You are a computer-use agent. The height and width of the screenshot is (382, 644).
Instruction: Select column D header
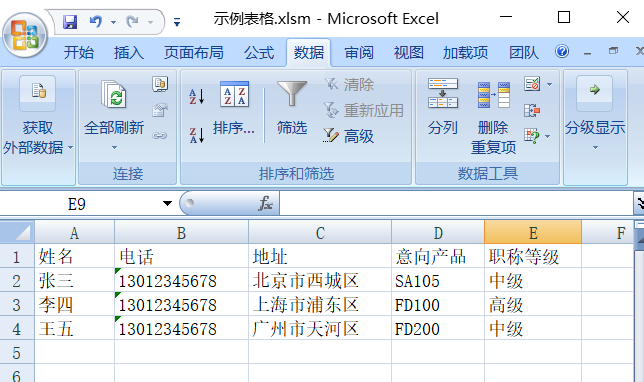438,233
